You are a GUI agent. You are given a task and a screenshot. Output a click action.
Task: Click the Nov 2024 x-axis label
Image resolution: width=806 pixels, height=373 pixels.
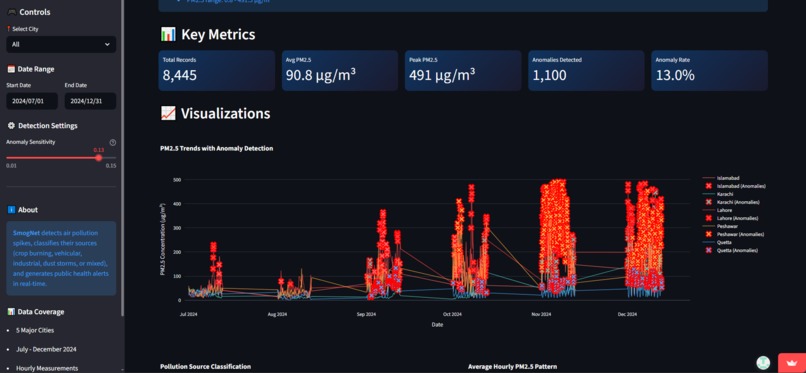coord(541,314)
